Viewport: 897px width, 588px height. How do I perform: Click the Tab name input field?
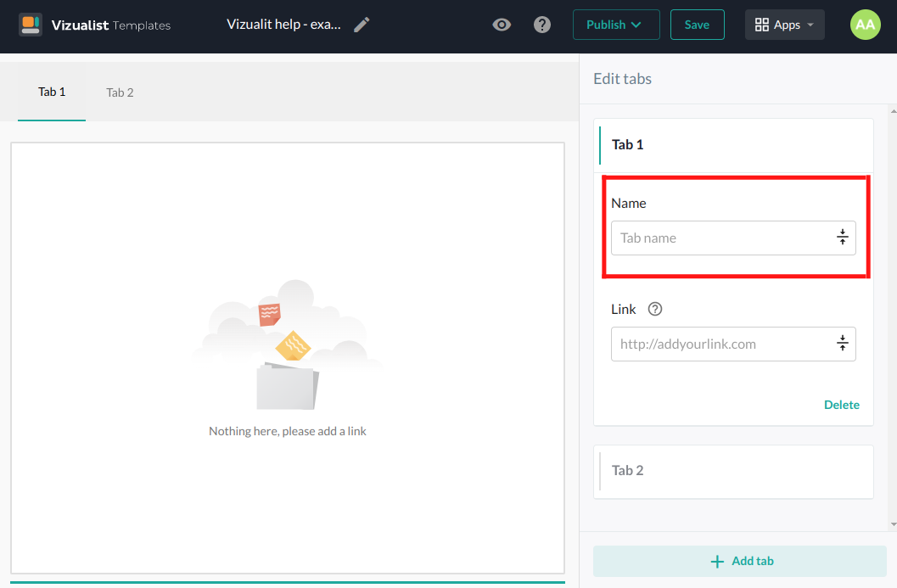[x=721, y=238]
